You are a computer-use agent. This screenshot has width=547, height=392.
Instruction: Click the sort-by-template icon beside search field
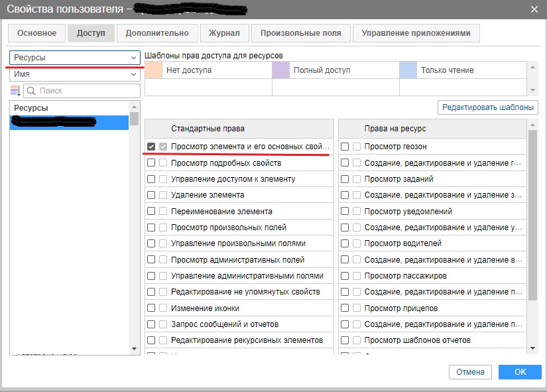pos(15,91)
